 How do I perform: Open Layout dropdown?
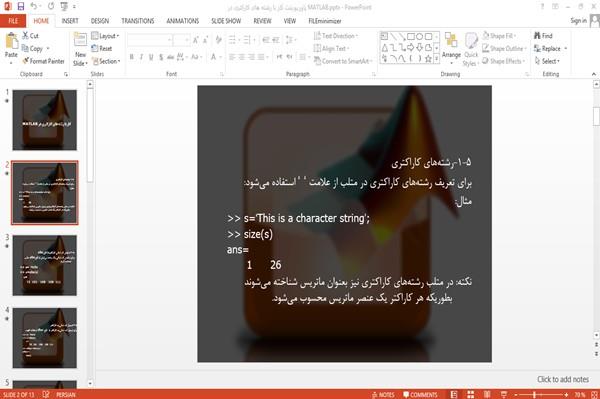click(x=105, y=36)
